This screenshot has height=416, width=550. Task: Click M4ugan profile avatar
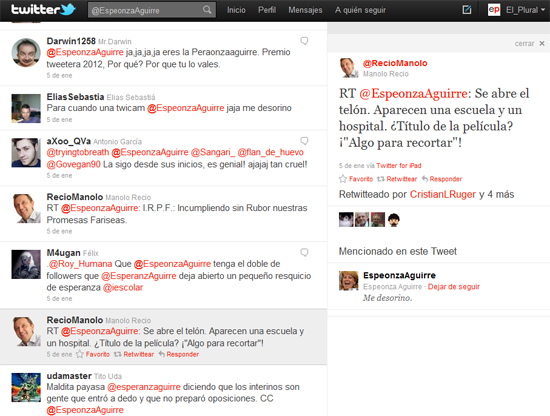pos(26,264)
